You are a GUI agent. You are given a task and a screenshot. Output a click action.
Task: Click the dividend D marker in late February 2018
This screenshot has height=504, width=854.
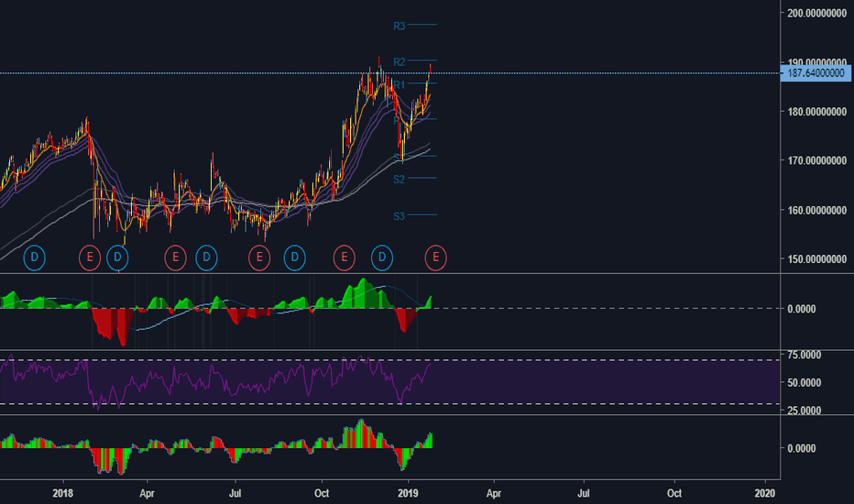(x=117, y=257)
